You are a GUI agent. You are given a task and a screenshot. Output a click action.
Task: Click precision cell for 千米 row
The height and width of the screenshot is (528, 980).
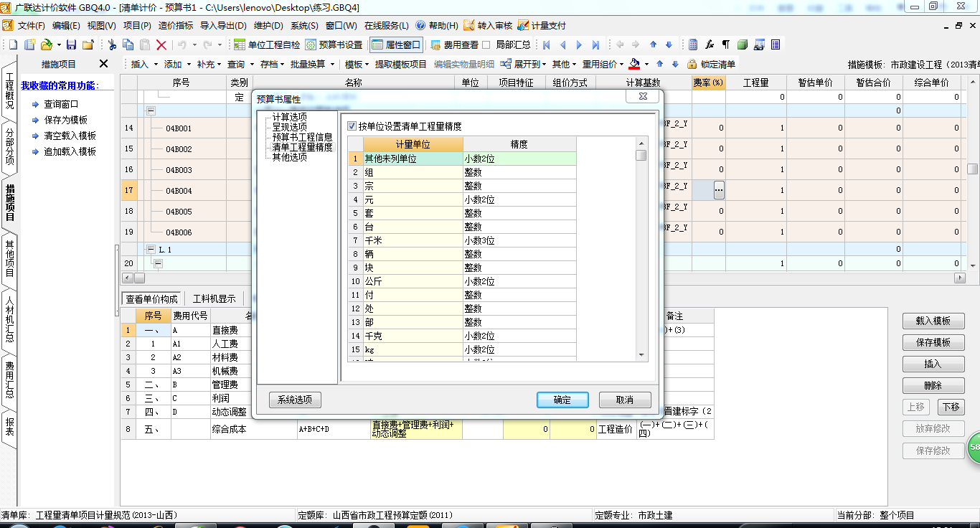point(519,240)
